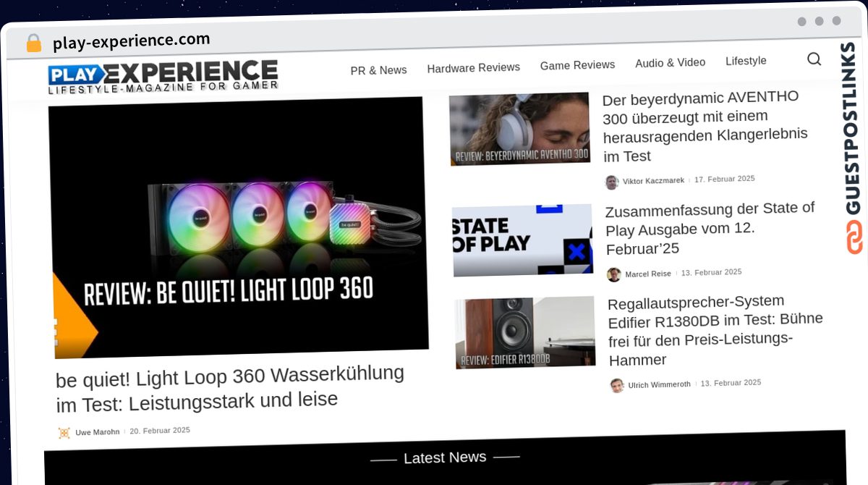Image resolution: width=868 pixels, height=485 pixels.
Task: Click the Latest News heading
Action: [445, 457]
